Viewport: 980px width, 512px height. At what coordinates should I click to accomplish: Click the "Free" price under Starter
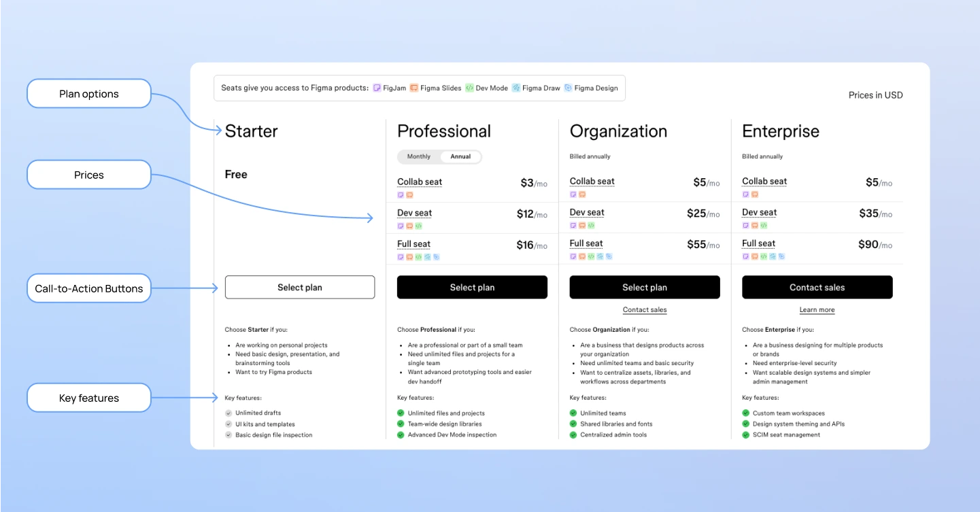236,175
